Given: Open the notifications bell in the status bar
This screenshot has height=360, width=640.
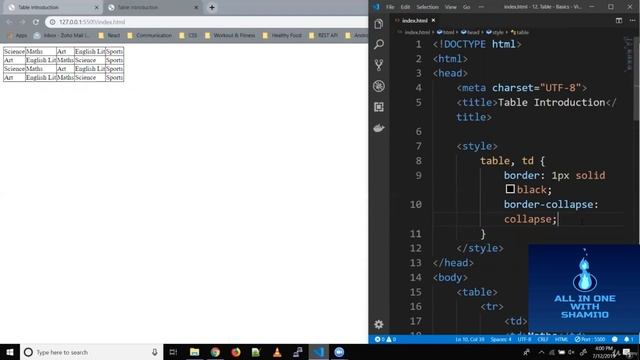Looking at the screenshot, I should click(x=629, y=339).
